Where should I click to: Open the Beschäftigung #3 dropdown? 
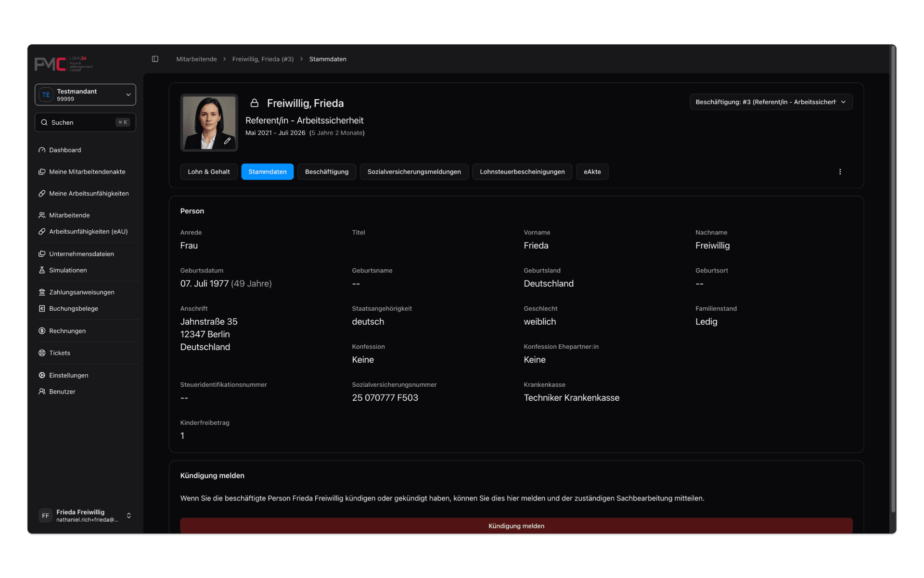point(770,102)
